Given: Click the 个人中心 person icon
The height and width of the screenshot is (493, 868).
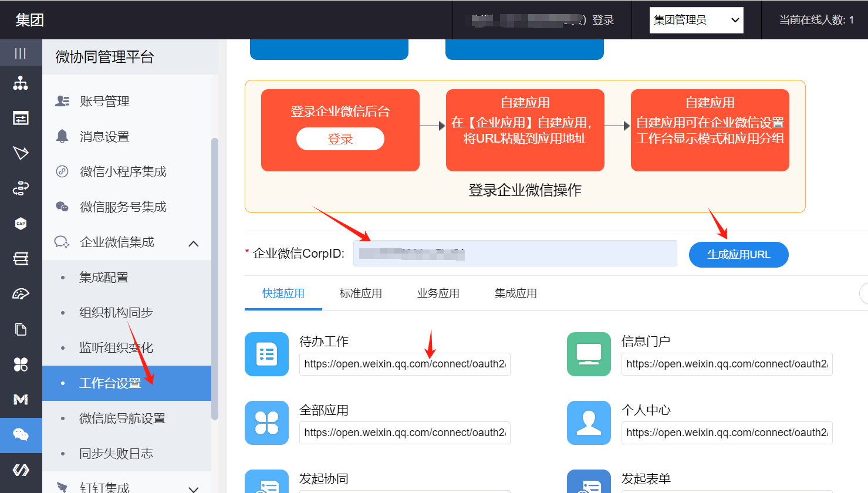Looking at the screenshot, I should [x=589, y=423].
